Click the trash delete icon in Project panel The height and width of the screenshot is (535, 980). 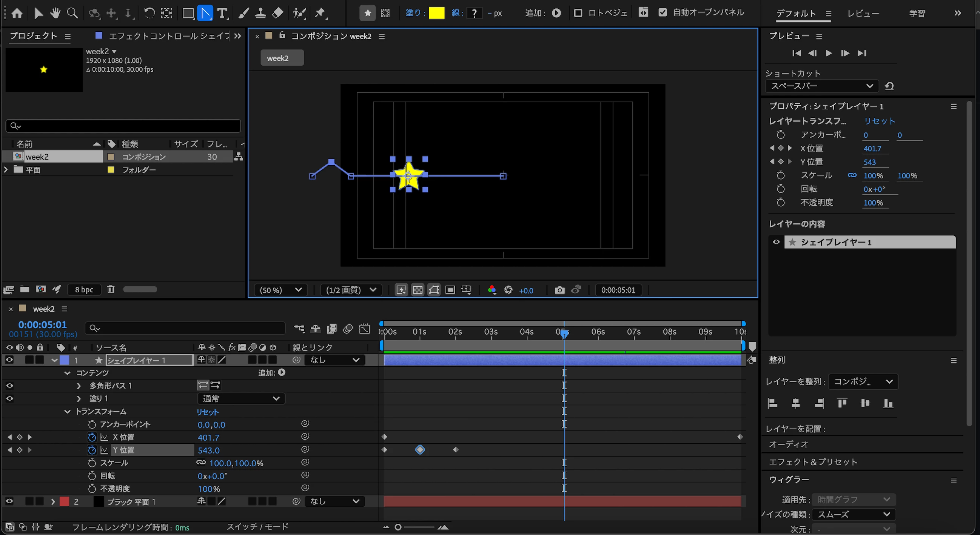click(111, 289)
